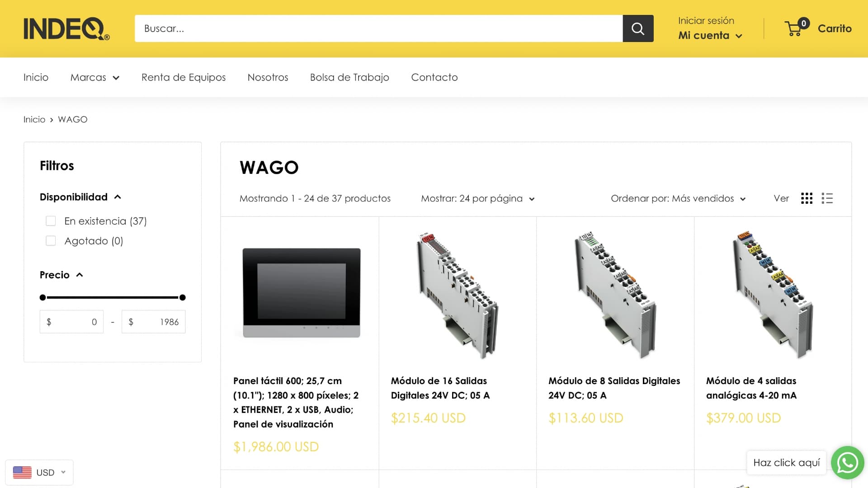The image size is (868, 488).
Task: Open Mostrar 24 por página dropdown
Action: click(478, 198)
